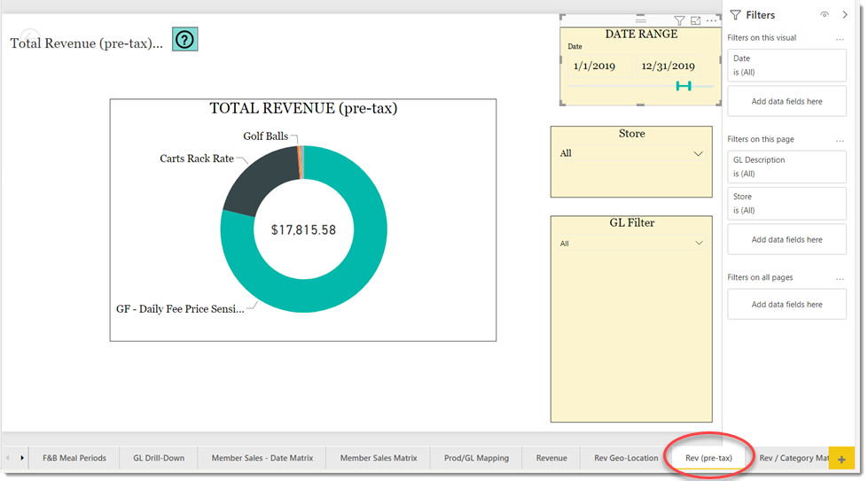Open focus mode on Date Range visual
The image size is (868, 481).
696,21
